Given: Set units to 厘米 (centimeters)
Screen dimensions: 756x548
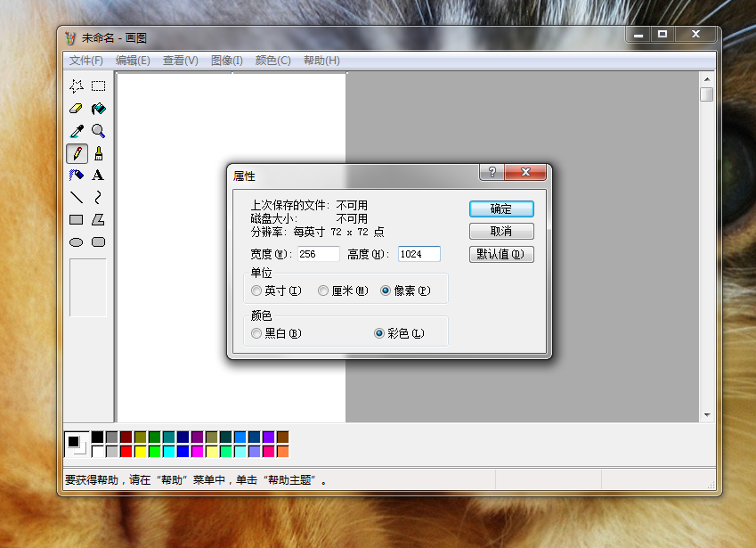Looking at the screenshot, I should (343, 290).
